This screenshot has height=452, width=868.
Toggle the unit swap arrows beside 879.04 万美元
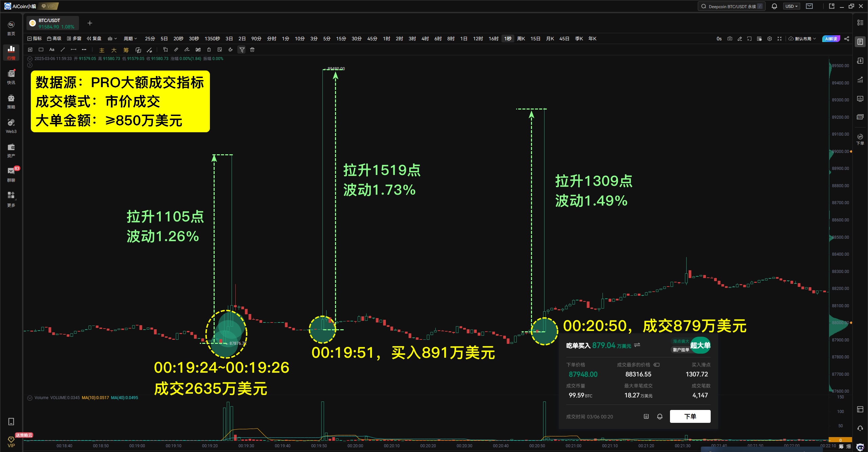click(637, 345)
